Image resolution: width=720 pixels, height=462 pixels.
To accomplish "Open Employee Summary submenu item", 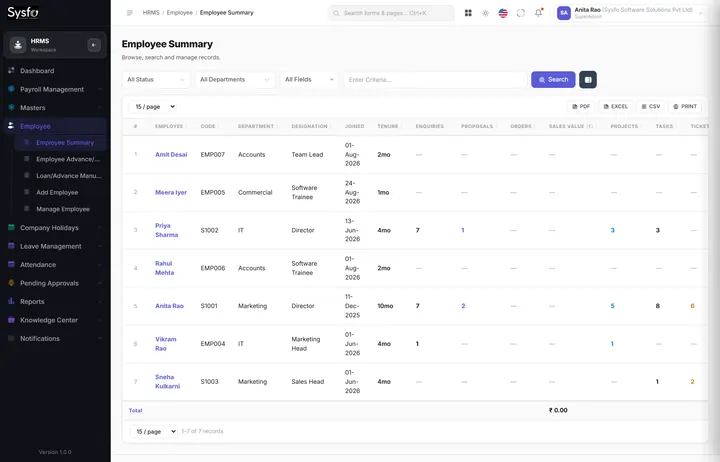I will (x=61, y=142).
